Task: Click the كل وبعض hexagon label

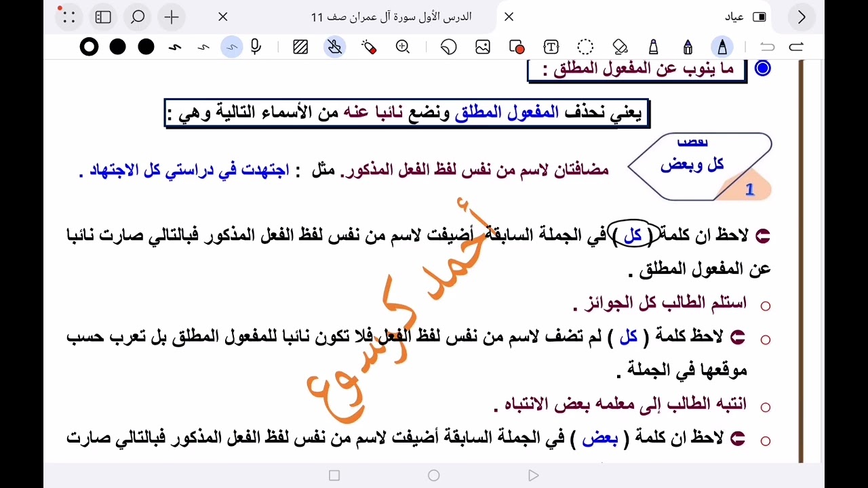Action: [x=692, y=165]
